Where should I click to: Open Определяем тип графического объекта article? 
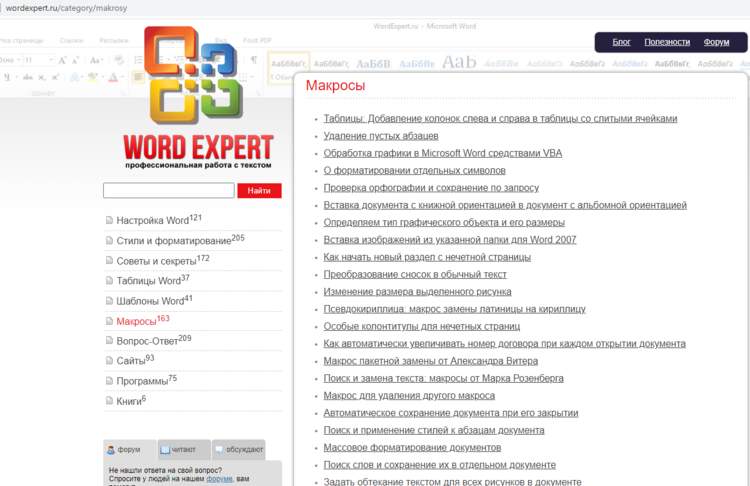tap(444, 222)
